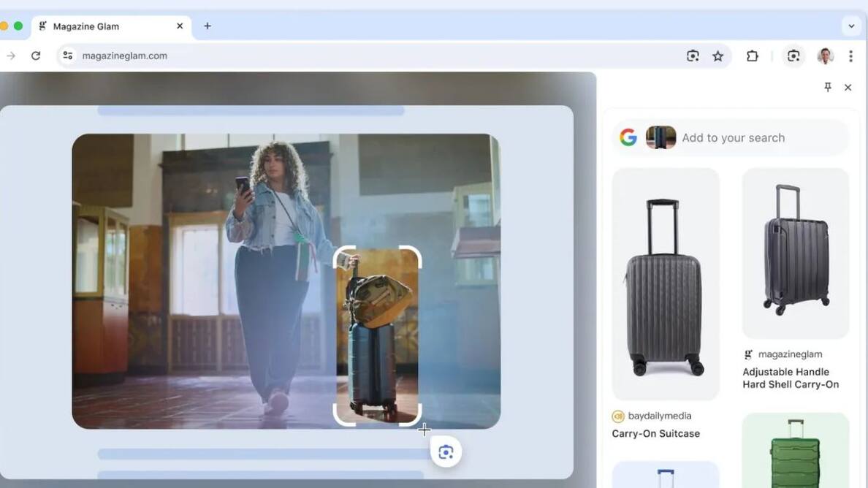Reload the magazineglam.com page

point(36,56)
